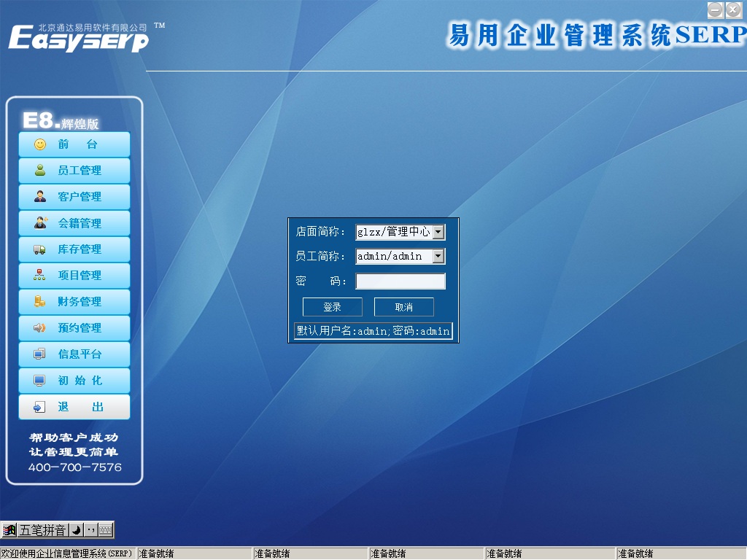Open the 信息平台 information platform
This screenshot has width=747, height=560.
click(x=74, y=354)
